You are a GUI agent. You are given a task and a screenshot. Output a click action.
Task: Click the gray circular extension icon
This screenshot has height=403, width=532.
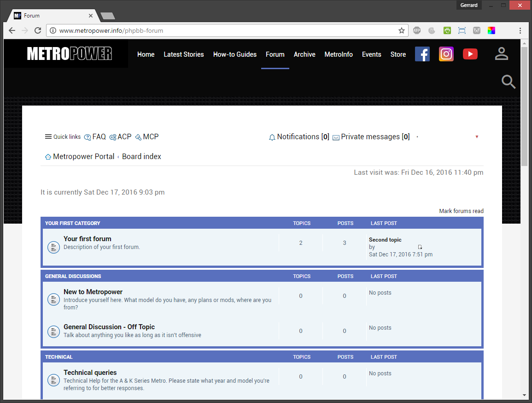click(432, 30)
